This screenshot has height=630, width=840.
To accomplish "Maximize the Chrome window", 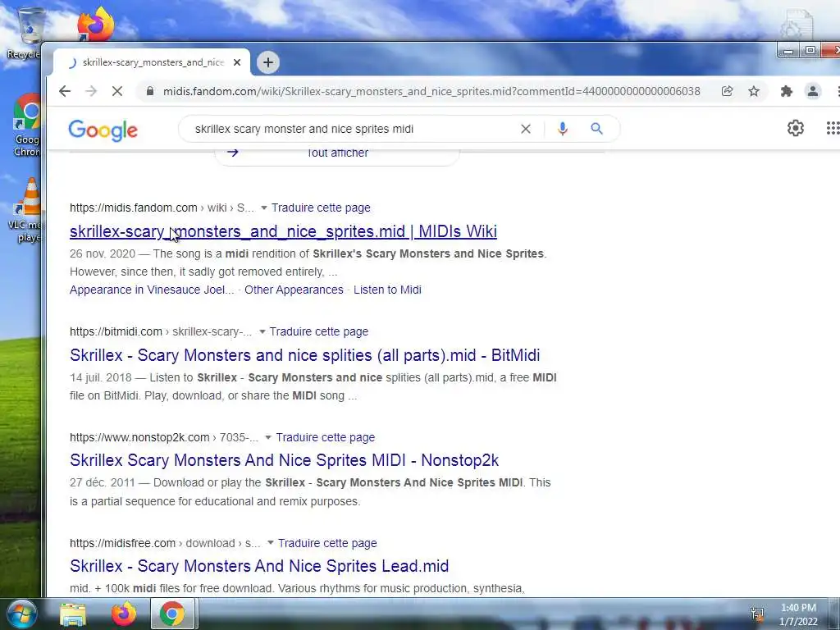I will pos(810,50).
